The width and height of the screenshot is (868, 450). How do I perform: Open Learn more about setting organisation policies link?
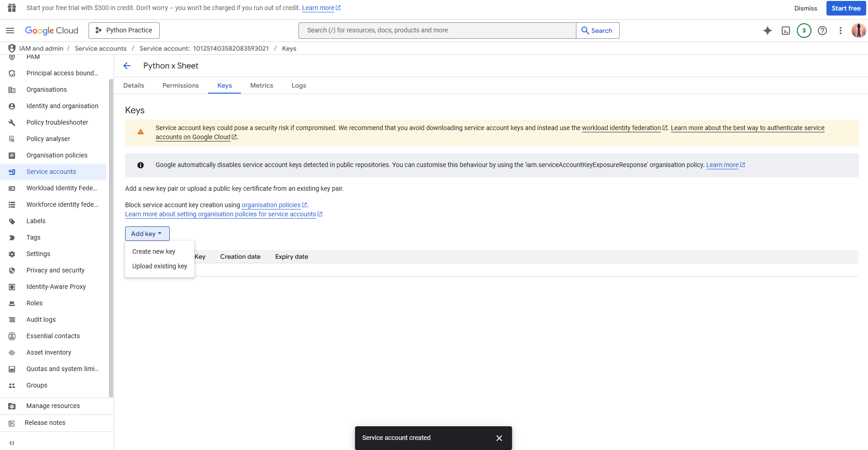coord(224,214)
